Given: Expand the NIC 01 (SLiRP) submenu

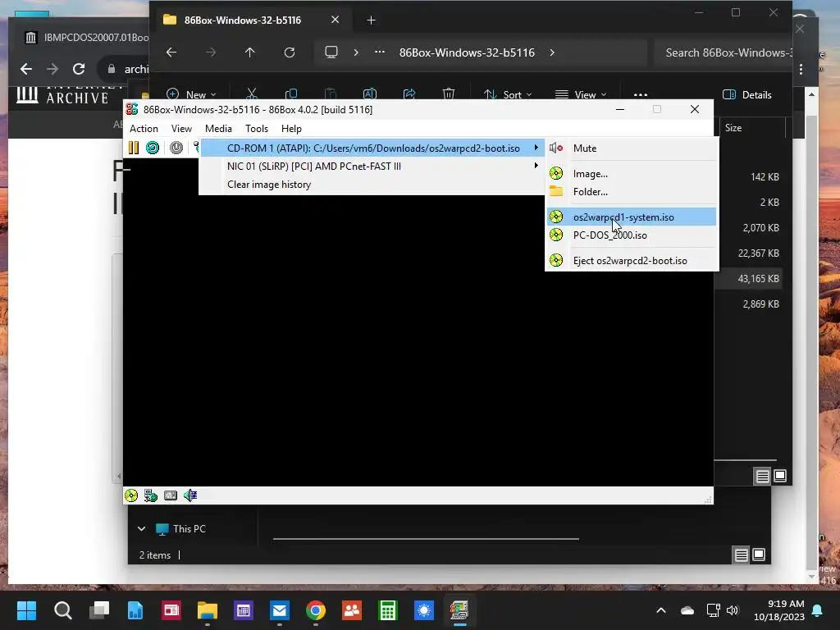Looking at the screenshot, I should [372, 166].
